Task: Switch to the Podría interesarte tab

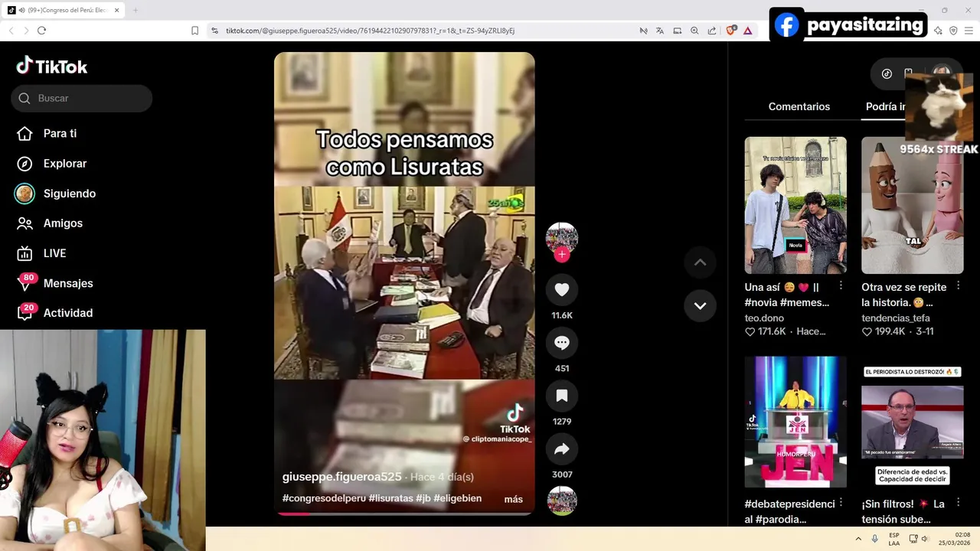Action: (x=885, y=106)
